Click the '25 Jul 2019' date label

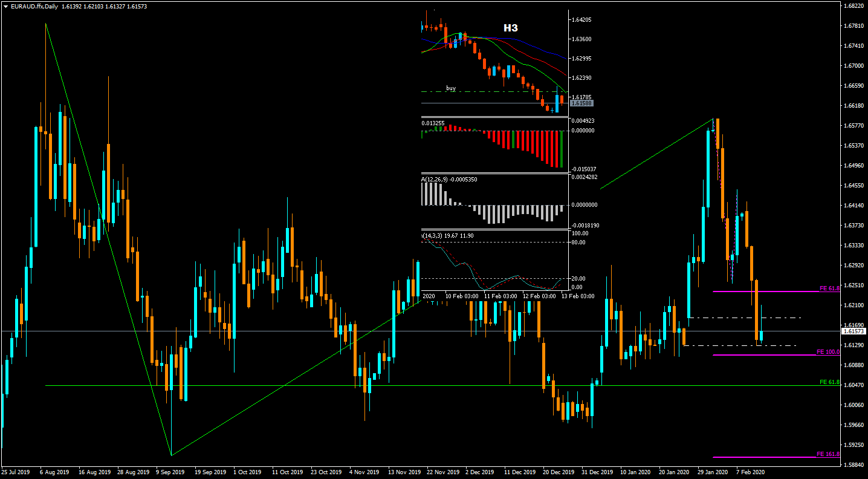[x=16, y=472]
